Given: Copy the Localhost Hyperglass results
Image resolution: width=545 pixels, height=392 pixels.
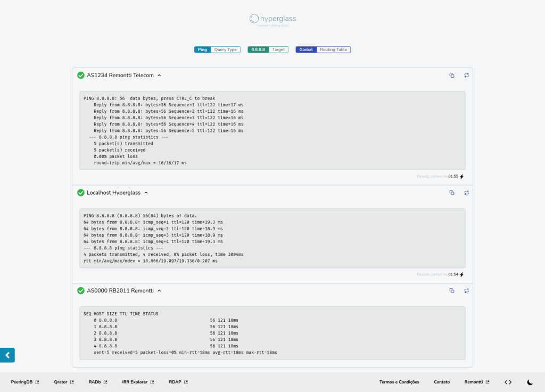Looking at the screenshot, I should tap(452, 193).
